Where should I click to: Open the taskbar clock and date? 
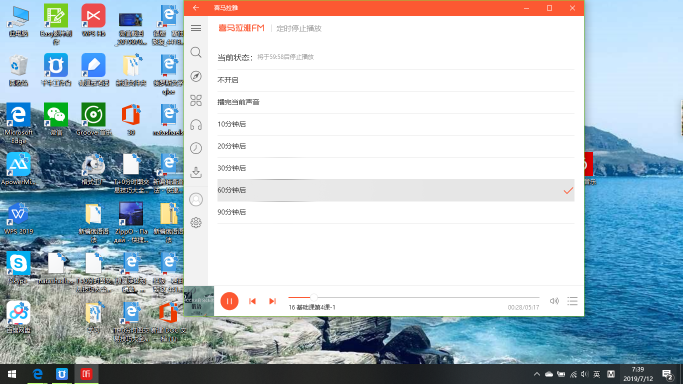click(638, 374)
